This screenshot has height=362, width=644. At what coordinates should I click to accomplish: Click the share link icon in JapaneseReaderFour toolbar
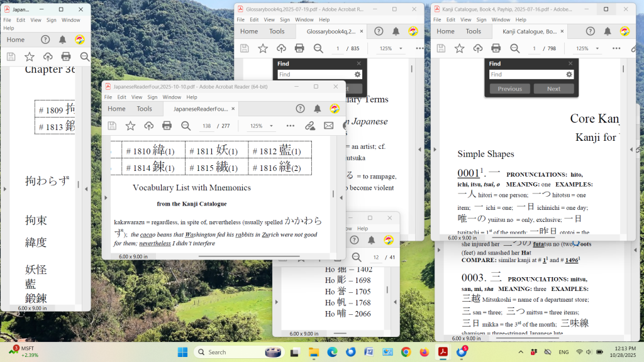309,126
